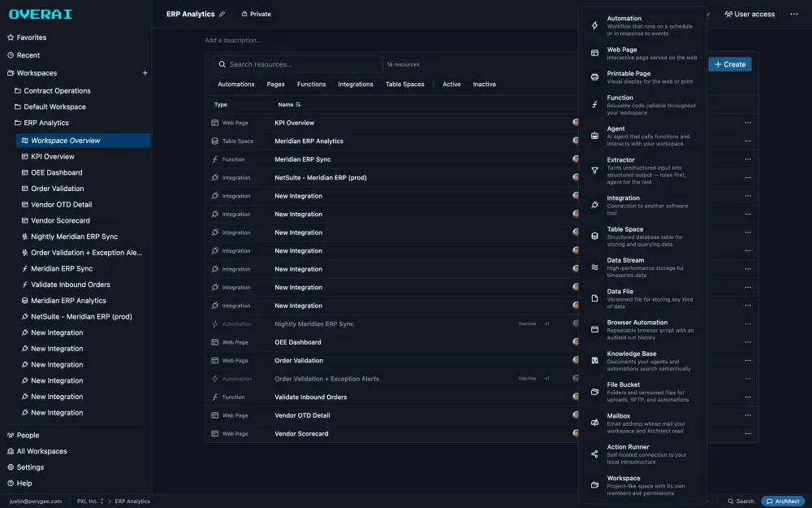Viewport: 812px width, 508px height.
Task: Click the OVERAI logo
Action: tap(41, 14)
